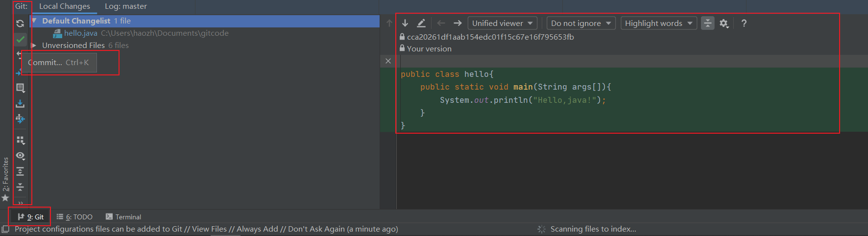The width and height of the screenshot is (868, 236).
Task: Open diff settings gear icon
Action: click(724, 23)
